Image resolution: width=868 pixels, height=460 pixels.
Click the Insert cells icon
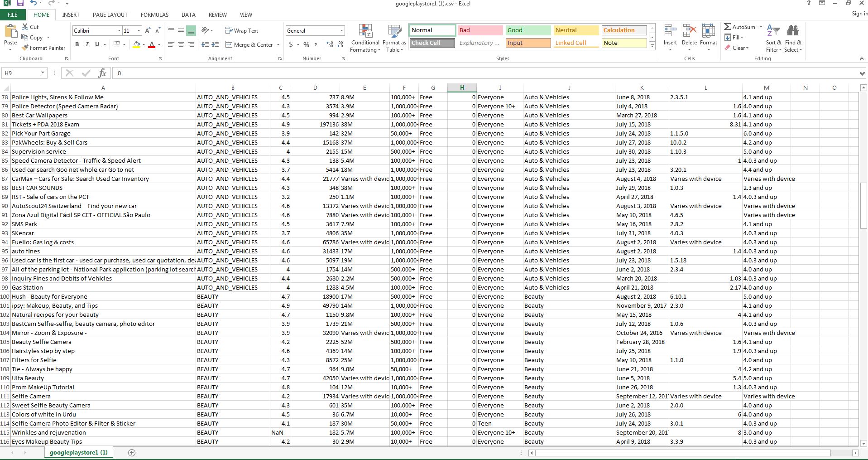pos(670,31)
